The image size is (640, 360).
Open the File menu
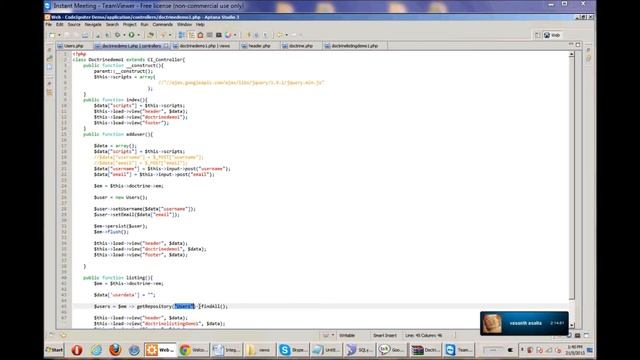[49, 24]
